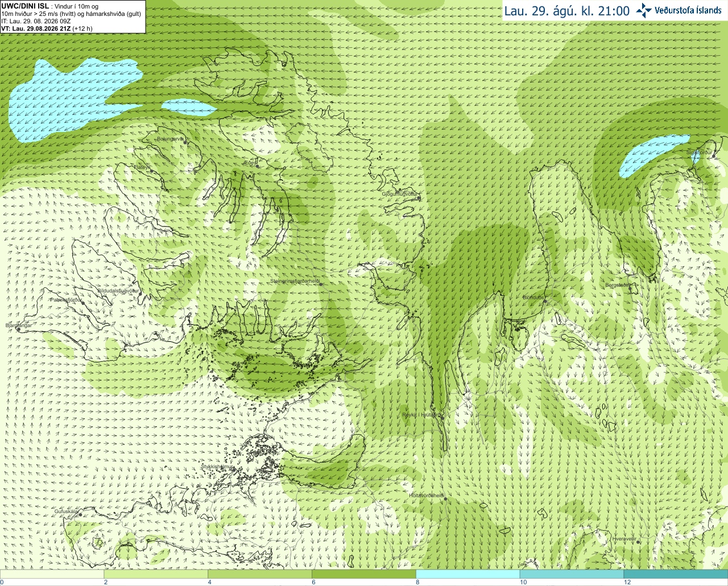The height and width of the screenshot is (586, 728).
Task: Select the Blönduós station marker
Action: (544, 302)
